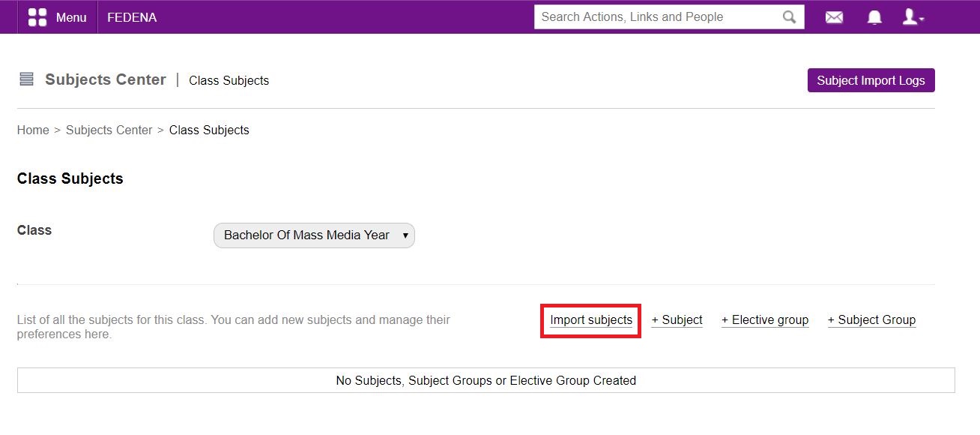Viewport: 980px width, 435px height.
Task: Click the FEDENA home label
Action: tap(132, 17)
